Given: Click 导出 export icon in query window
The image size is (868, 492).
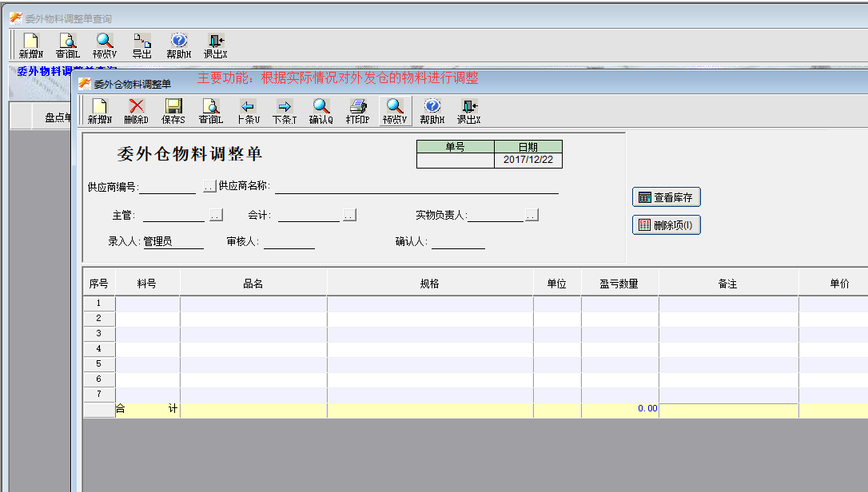Looking at the screenshot, I should click(141, 46).
